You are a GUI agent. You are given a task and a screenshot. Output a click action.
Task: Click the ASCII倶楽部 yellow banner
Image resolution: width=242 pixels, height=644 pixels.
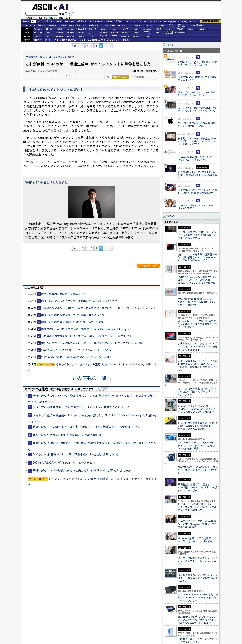point(210,22)
